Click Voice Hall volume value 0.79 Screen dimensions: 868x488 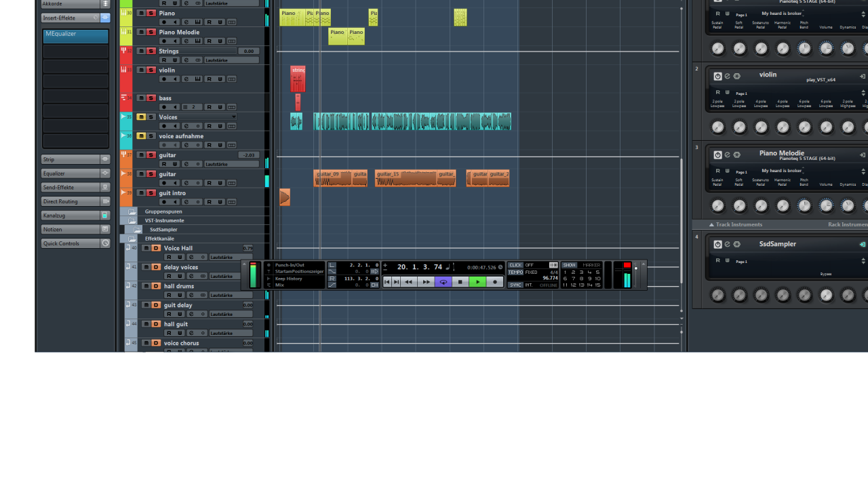click(x=248, y=248)
